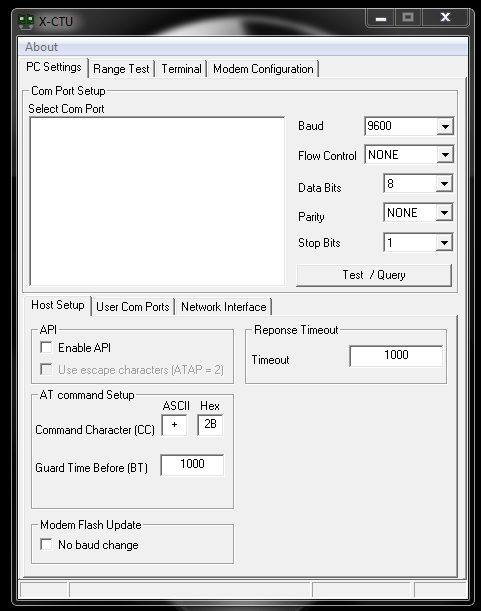Check the No baud change option
The width and height of the screenshot is (481, 611).
click(x=46, y=544)
